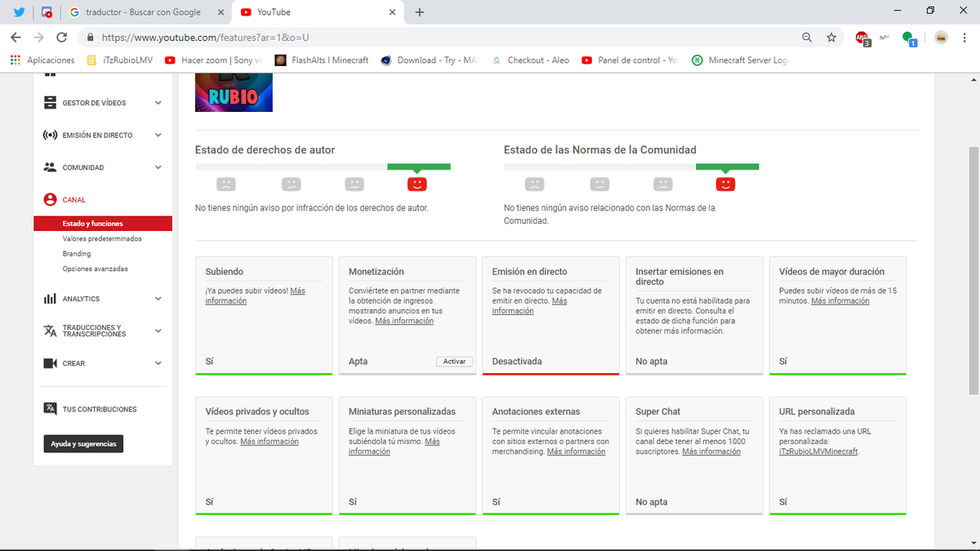The width and height of the screenshot is (980, 551).
Task: Click the Canal account icon
Action: pos(49,199)
